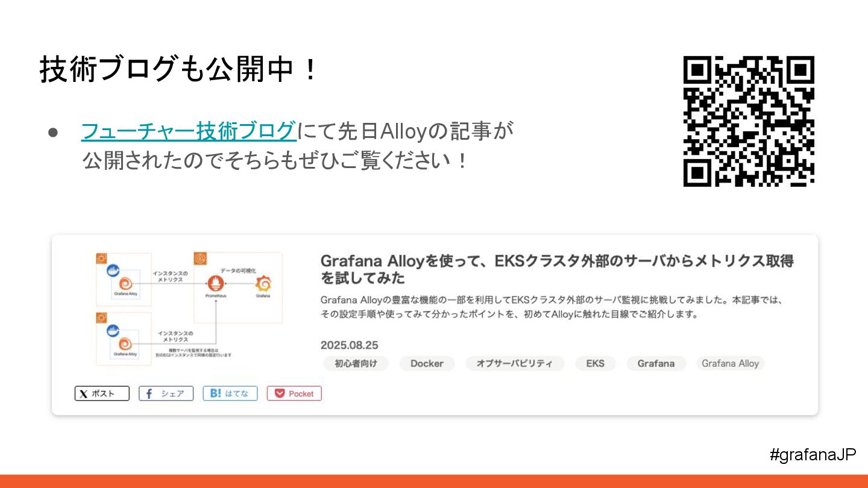Select the Grafana Alloy tag
868x488 pixels.
click(730, 363)
